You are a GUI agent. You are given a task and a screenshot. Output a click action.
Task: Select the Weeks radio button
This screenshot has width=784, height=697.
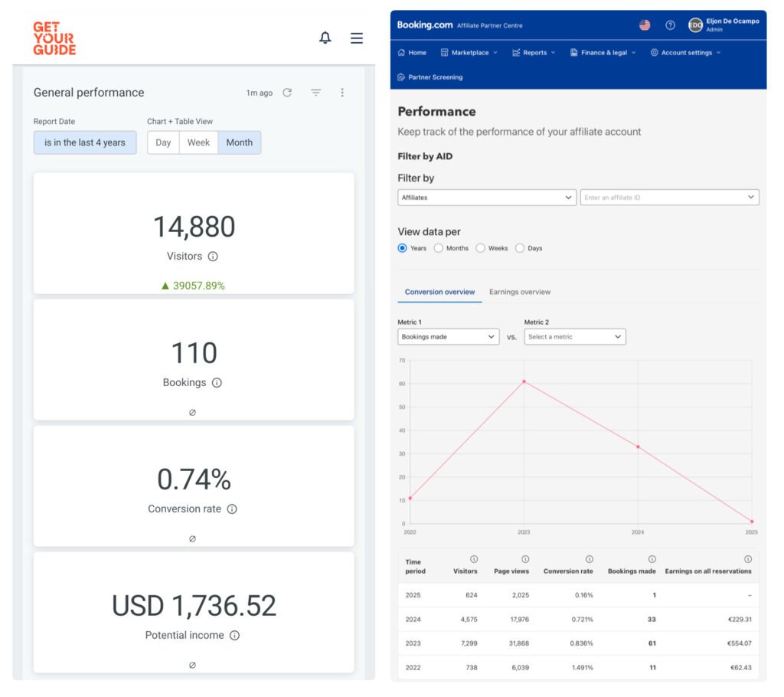pyautogui.click(x=481, y=248)
